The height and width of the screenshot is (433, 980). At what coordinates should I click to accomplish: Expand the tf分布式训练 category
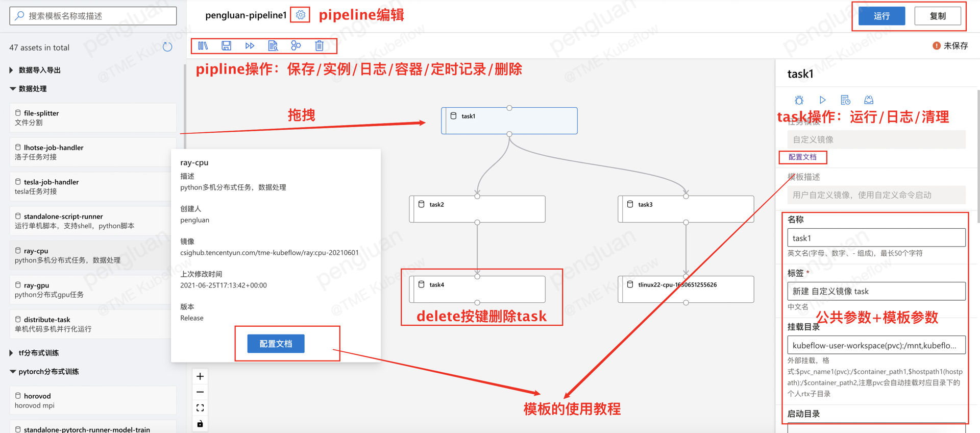coord(11,353)
